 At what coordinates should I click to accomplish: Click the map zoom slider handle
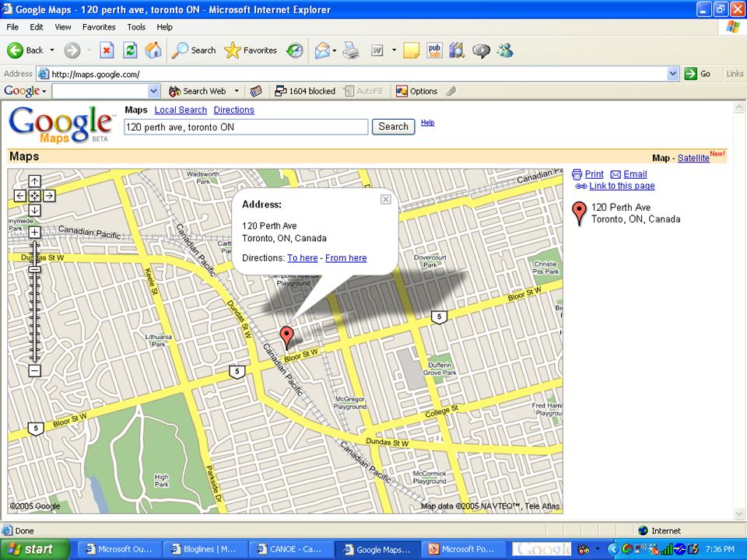[x=35, y=269]
